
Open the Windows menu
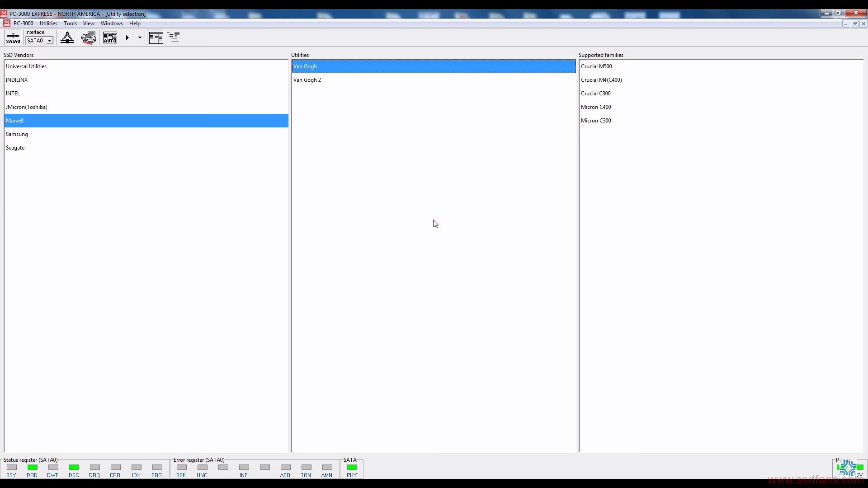112,23
